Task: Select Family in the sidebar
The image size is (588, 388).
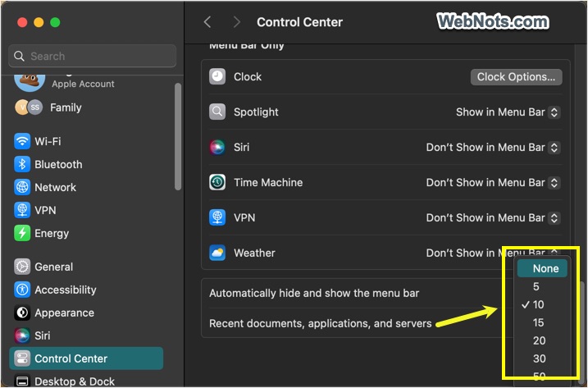Action: tap(66, 107)
